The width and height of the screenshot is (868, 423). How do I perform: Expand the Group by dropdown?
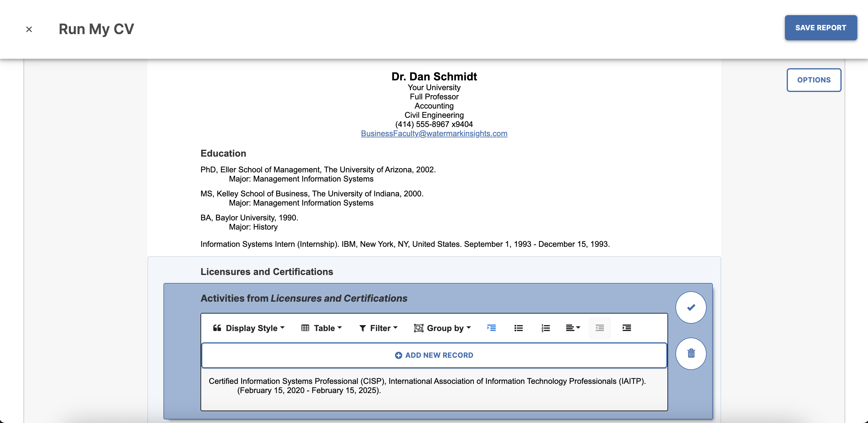pyautogui.click(x=442, y=328)
